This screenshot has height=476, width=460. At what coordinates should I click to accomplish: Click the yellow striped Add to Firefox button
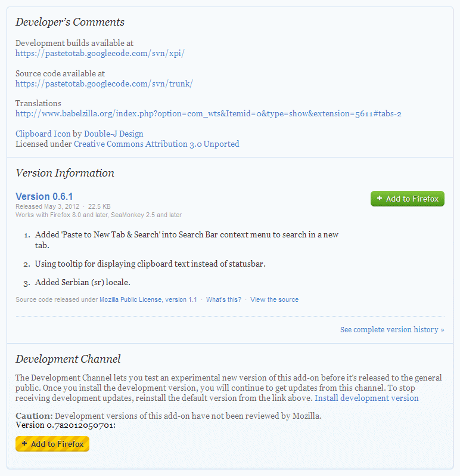click(x=52, y=444)
